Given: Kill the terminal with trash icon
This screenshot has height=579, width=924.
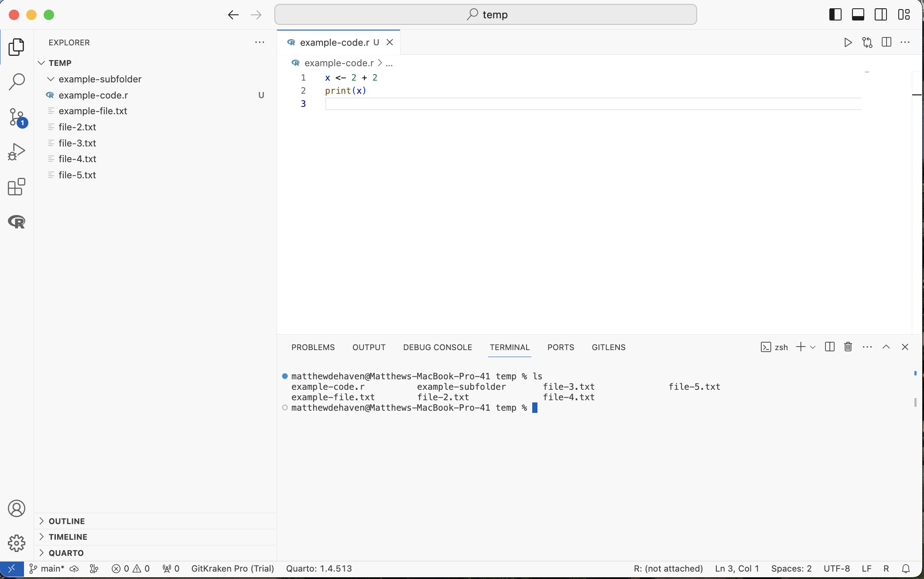Looking at the screenshot, I should pos(848,347).
